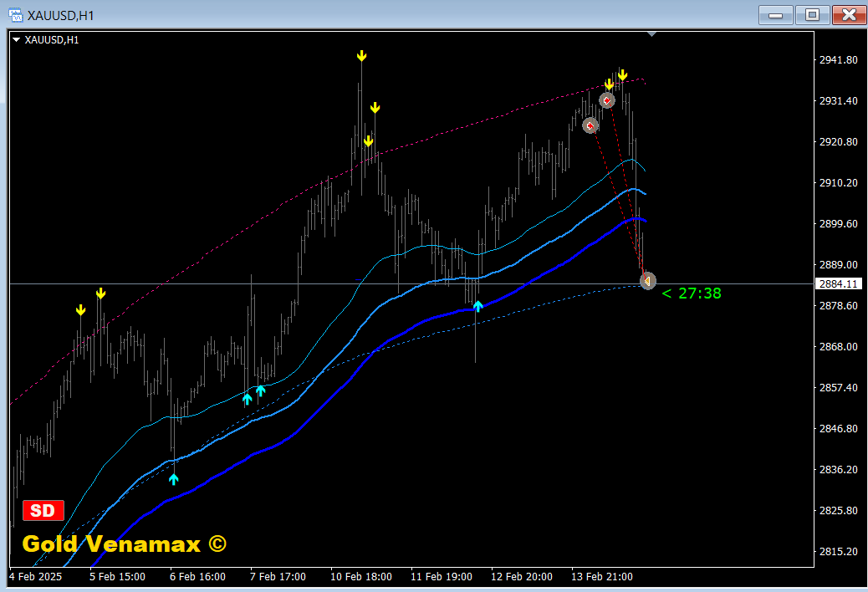The image size is (868, 592).
Task: Click the green candle timer < 27:38
Action: [692, 293]
